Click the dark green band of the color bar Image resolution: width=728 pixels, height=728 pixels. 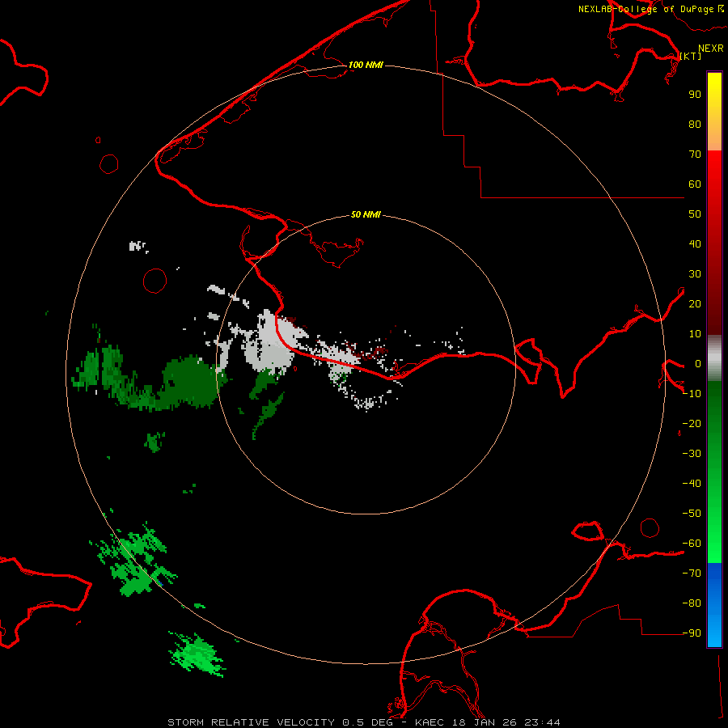[x=714, y=404]
